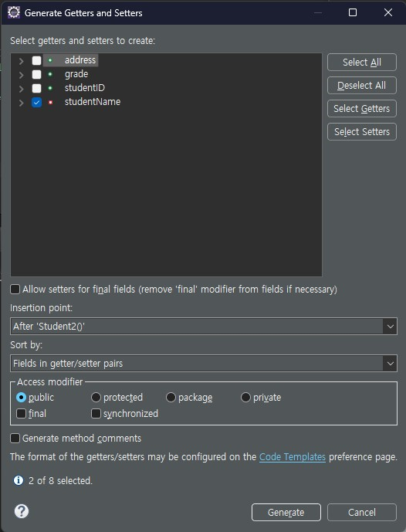Click the Eclipse icon in the title bar
The image size is (406, 532).
pos(14,12)
